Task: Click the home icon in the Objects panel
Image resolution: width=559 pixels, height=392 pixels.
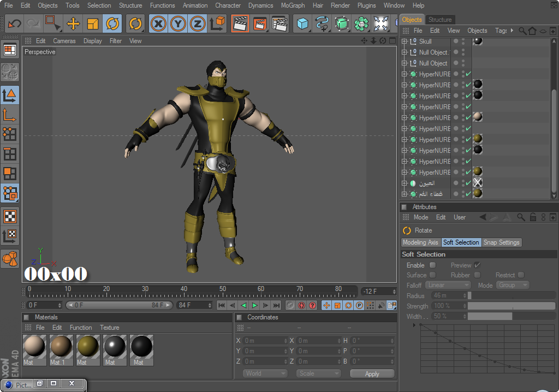Action: pos(532,31)
